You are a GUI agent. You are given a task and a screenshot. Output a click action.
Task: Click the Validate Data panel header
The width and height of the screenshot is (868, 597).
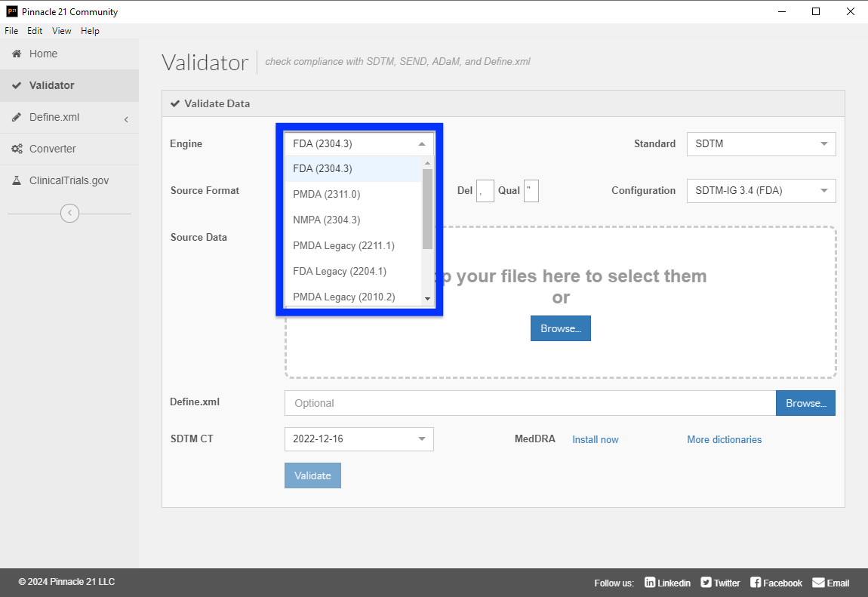503,103
